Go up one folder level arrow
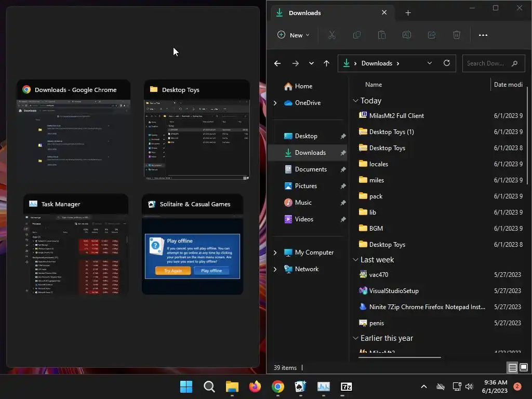The width and height of the screenshot is (532, 399). [326, 63]
